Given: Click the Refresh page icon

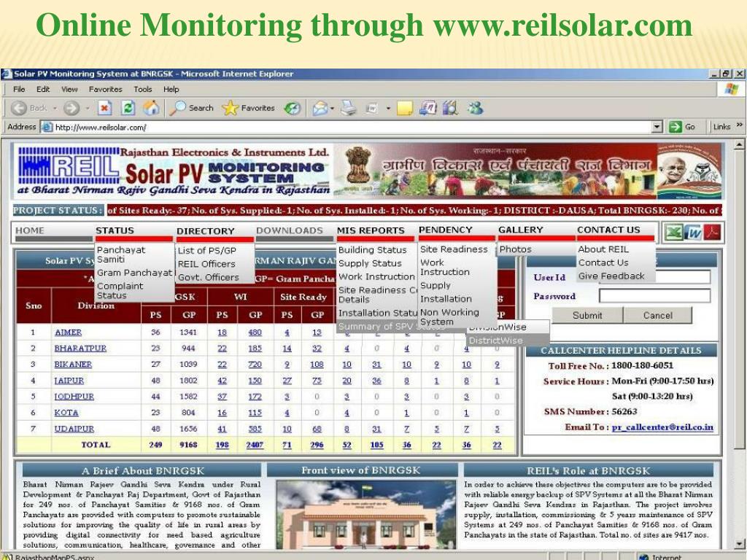Looking at the screenshot, I should click(x=128, y=108).
